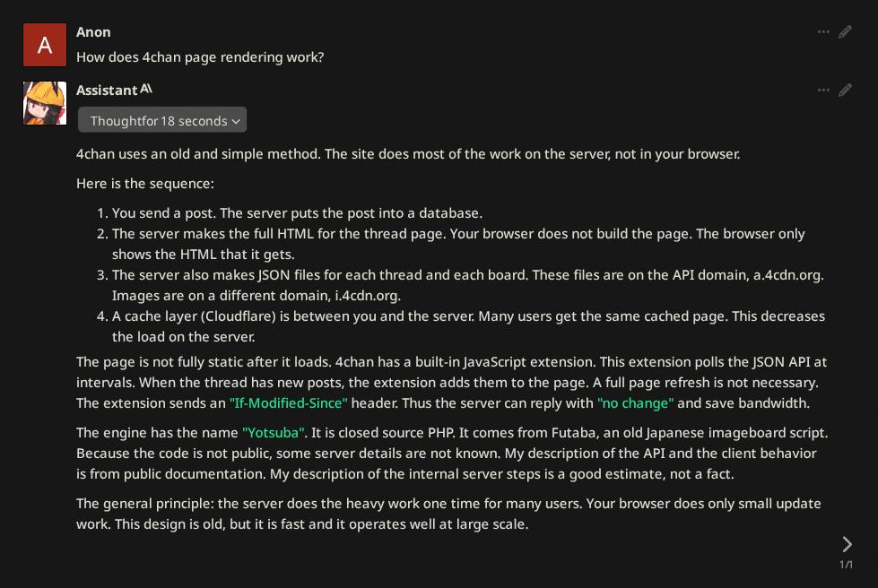
Task: Click the 1/1 swipe counter
Action: coord(846,565)
